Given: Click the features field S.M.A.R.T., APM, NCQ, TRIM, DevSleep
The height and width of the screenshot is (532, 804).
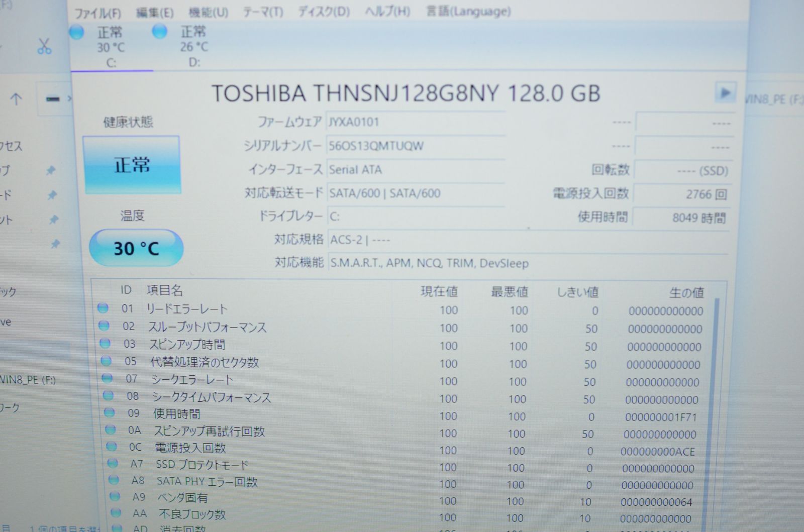Looking at the screenshot, I should 528,263.
